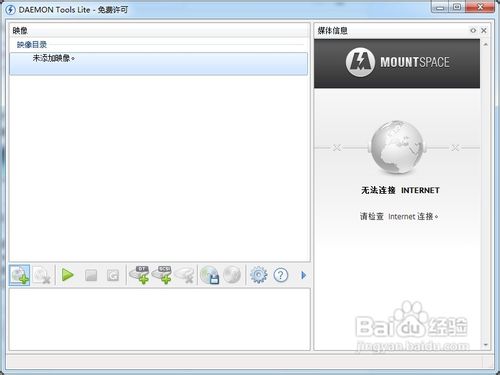This screenshot has height=375, width=500.
Task: Close the 媒体信息 panel
Action: [x=484, y=30]
